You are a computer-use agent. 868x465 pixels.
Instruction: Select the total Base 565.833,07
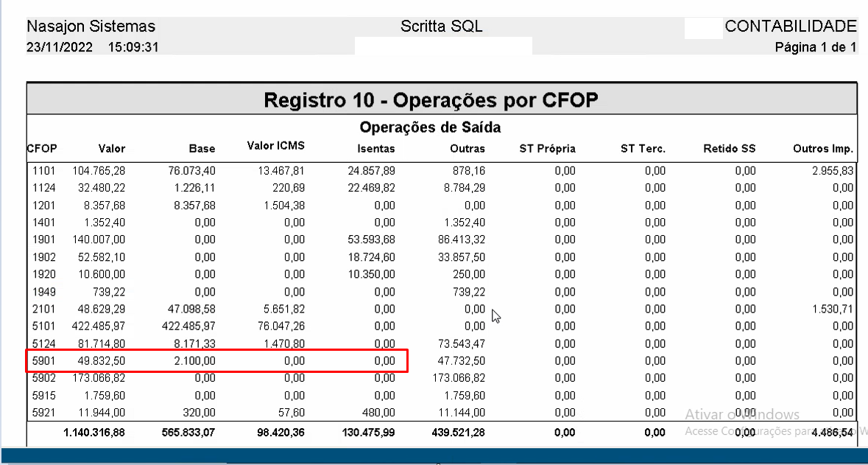pos(188,433)
